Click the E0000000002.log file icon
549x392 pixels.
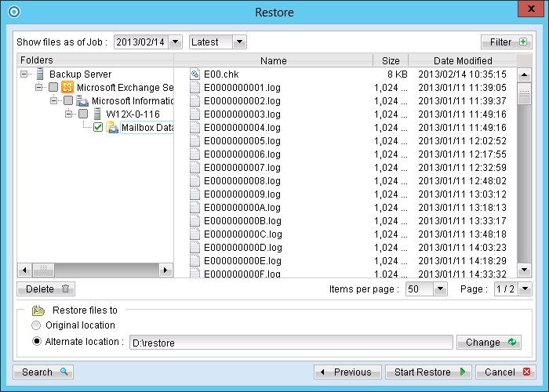pyautogui.click(x=195, y=101)
